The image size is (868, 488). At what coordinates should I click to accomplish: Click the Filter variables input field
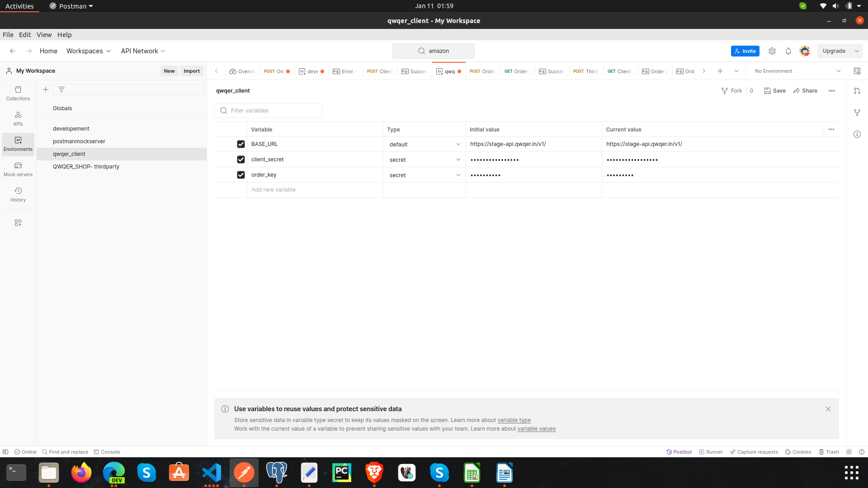point(274,111)
